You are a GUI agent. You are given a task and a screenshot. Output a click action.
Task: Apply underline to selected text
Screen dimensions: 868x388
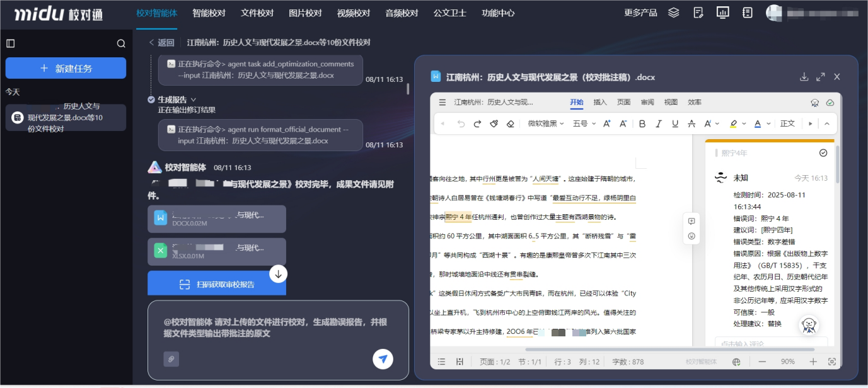coord(674,123)
